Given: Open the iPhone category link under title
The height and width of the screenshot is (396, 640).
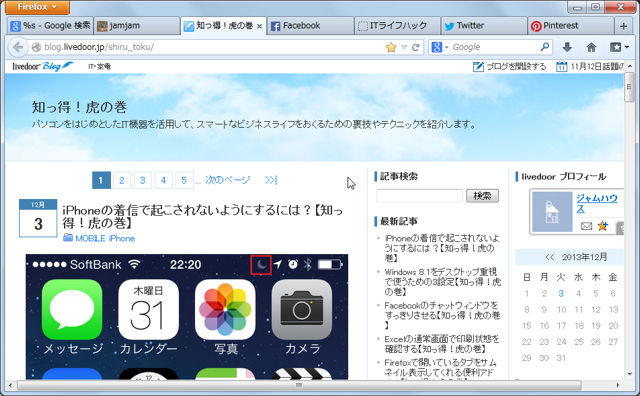Looking at the screenshot, I should click(122, 238).
